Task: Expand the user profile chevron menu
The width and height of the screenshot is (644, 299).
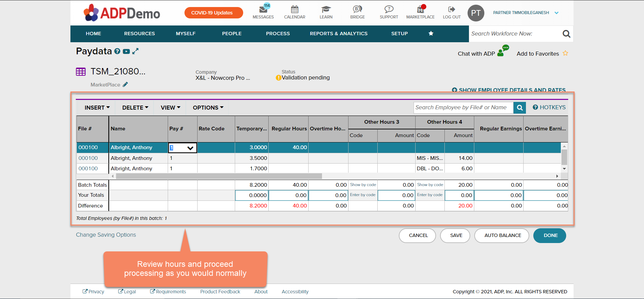Action: point(556,13)
